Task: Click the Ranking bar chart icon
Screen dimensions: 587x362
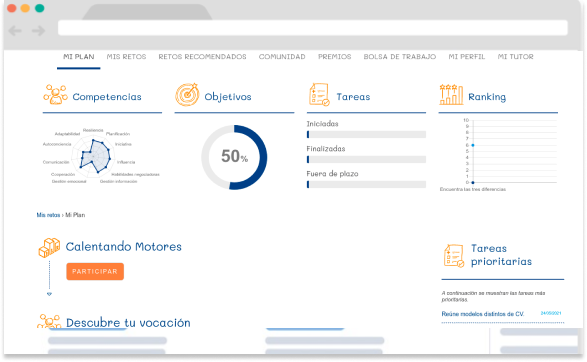Action: [451, 95]
